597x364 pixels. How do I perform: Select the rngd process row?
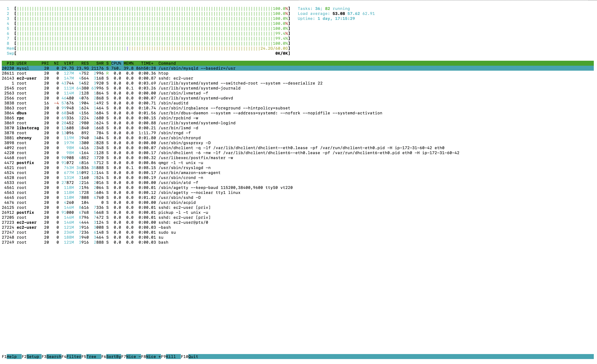click(x=298, y=133)
